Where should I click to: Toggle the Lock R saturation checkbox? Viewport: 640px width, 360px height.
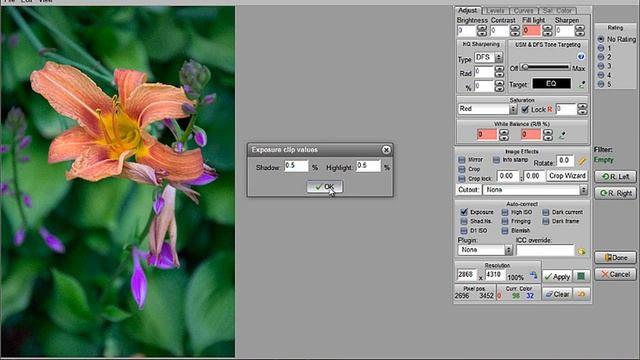coord(525,109)
